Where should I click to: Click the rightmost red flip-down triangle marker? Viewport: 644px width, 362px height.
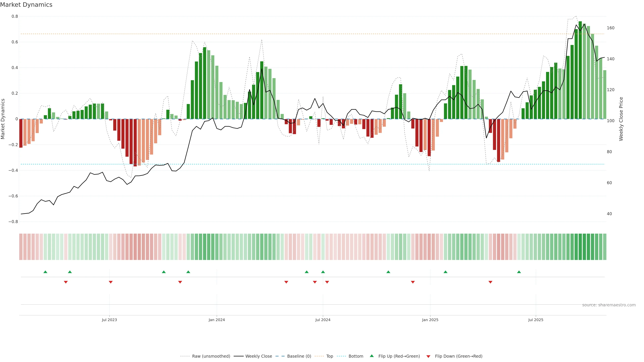pyautogui.click(x=490, y=282)
